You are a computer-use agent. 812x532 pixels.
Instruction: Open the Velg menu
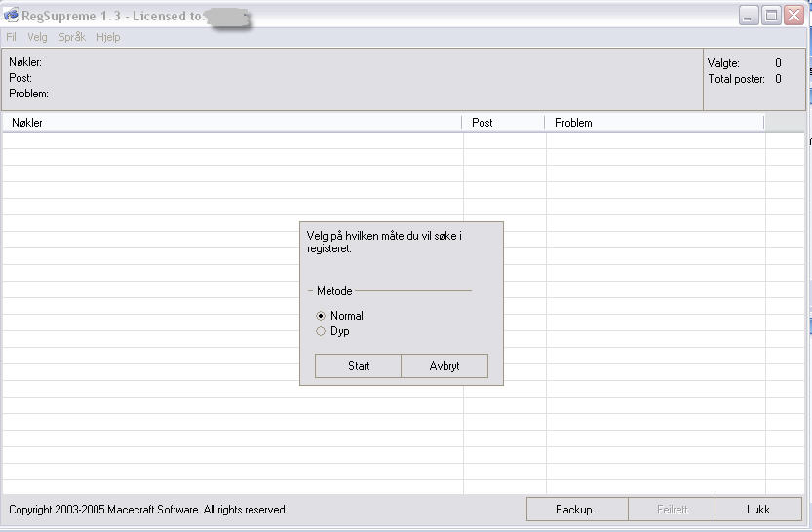click(x=37, y=37)
